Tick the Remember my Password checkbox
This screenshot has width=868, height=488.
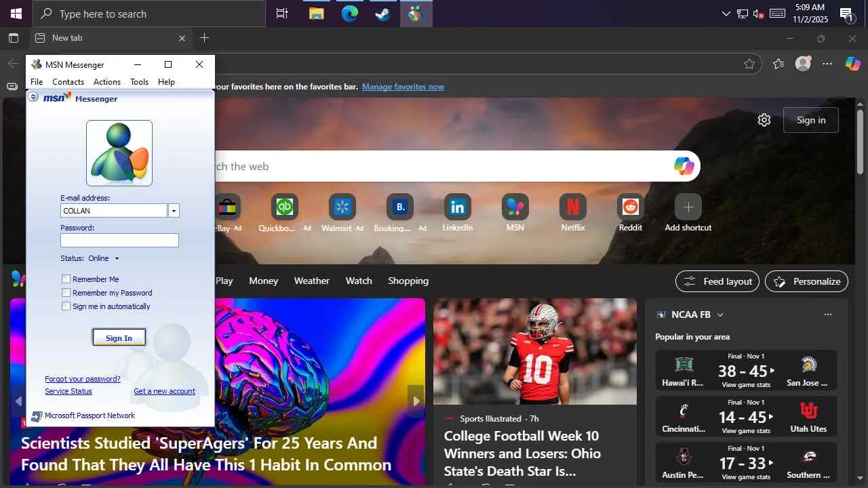pos(66,293)
